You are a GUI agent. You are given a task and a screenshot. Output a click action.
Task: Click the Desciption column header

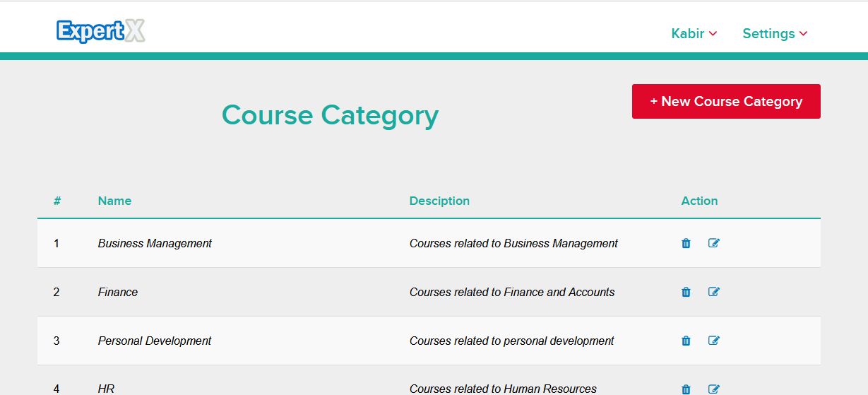tap(439, 201)
